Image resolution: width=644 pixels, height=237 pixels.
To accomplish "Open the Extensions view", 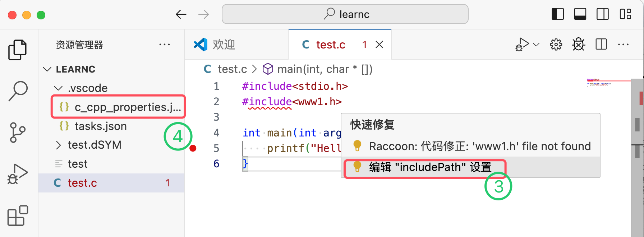I will point(17,215).
